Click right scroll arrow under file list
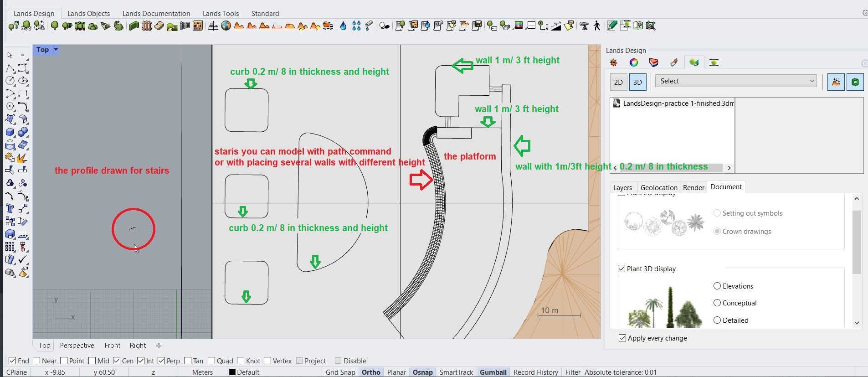The height and width of the screenshot is (377, 868). pos(729,168)
